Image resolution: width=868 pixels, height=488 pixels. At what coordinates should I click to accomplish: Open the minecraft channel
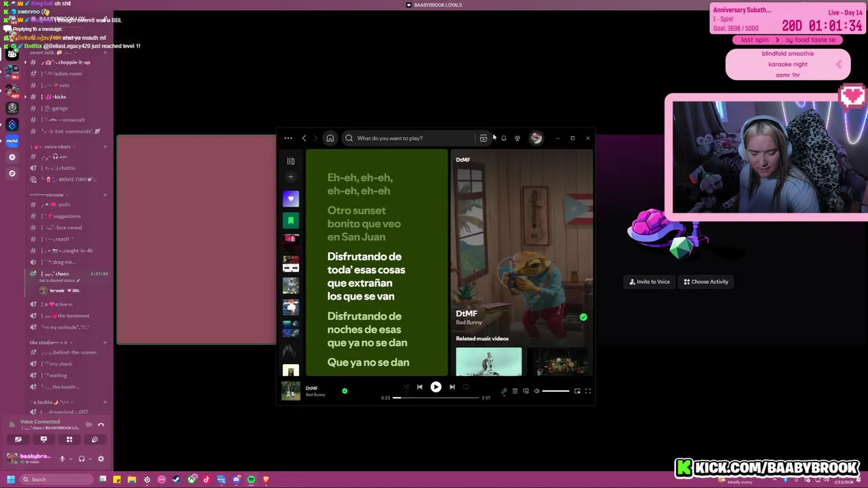coord(66,120)
